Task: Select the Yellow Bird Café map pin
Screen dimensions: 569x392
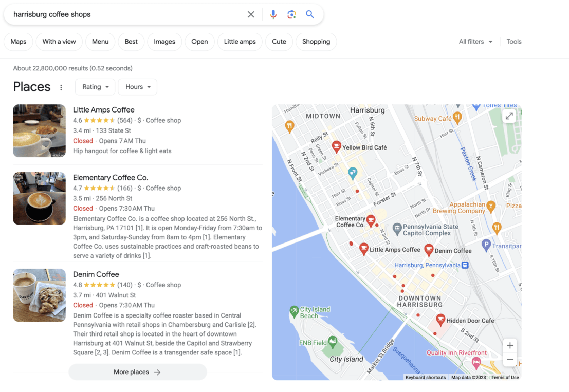Action: click(x=336, y=147)
